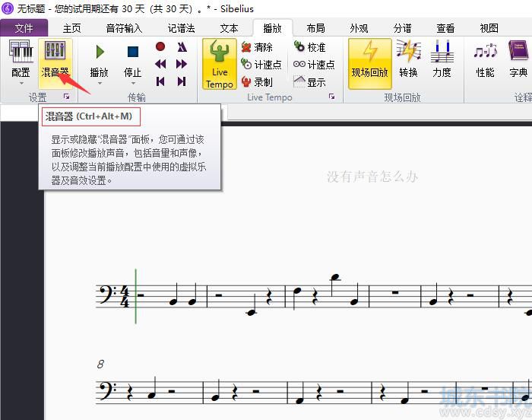This screenshot has width=532, height=420.
Task: Click the metronome click icon
Action: point(182,46)
